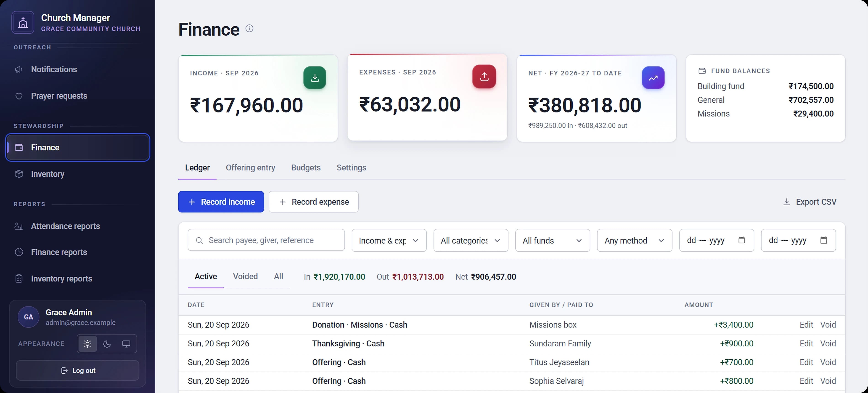Edit the Titus Jeyaseelan offering

(x=806, y=362)
